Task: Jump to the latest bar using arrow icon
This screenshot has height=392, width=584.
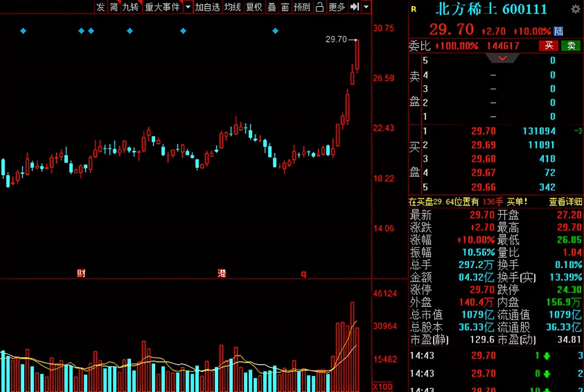Action: 355,7
